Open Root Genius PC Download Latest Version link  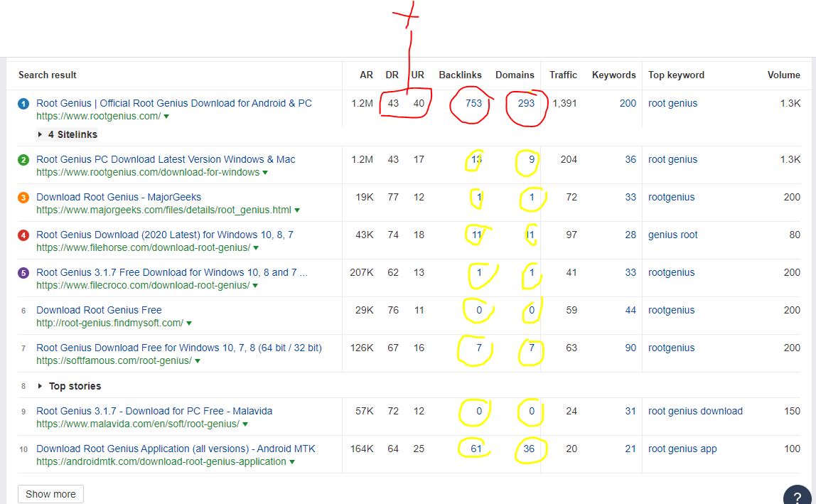[x=166, y=159]
